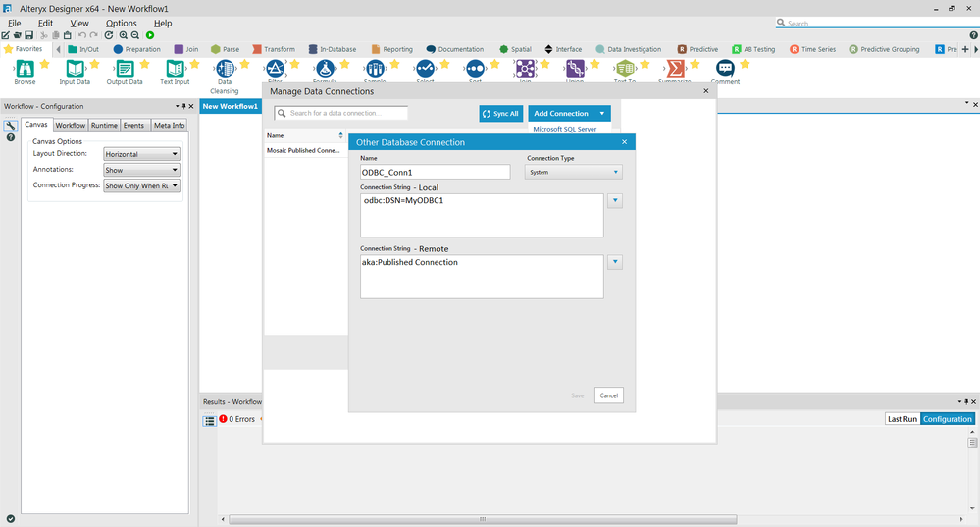Toggle favorite star next to Text Input tool
This screenshot has width=980, height=527.
[194, 64]
